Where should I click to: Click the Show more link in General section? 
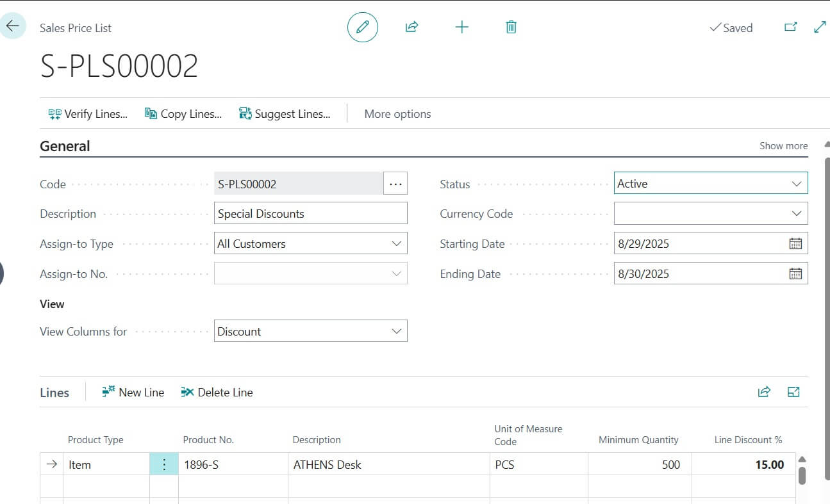pos(783,145)
